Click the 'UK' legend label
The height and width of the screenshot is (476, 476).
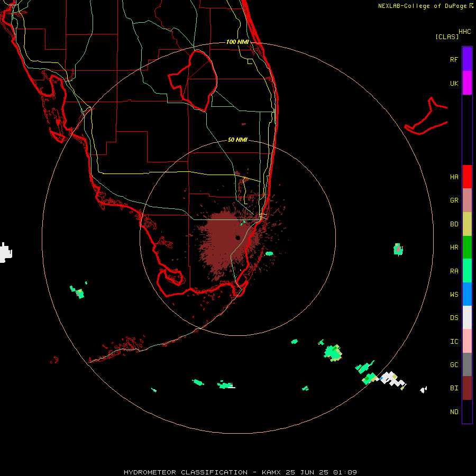[454, 83]
